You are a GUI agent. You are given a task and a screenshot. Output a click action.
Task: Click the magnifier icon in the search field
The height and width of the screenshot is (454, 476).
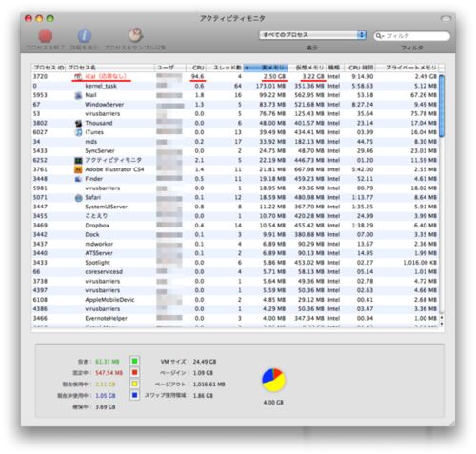coord(379,36)
